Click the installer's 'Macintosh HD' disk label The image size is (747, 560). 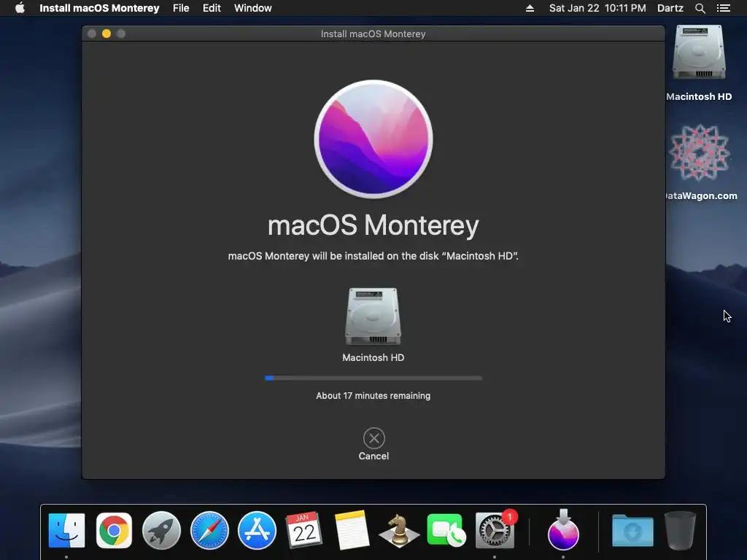coord(373,357)
